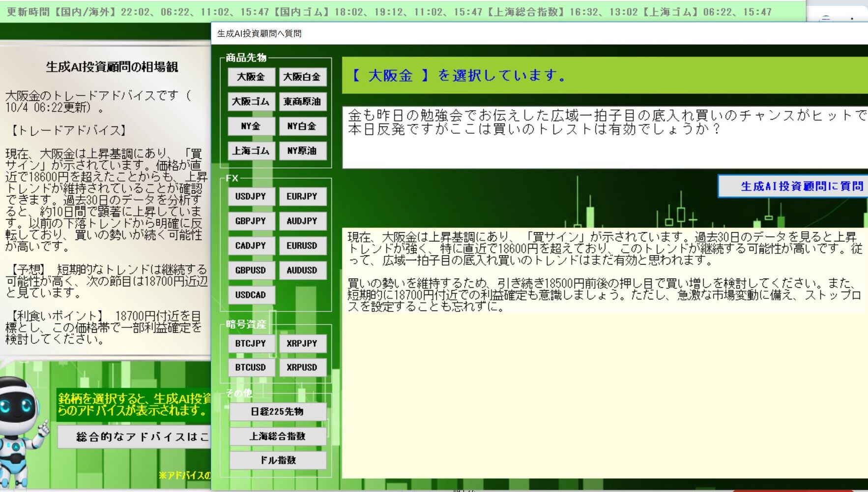Viewport: 868px width, 492px height.
Task: Choose the EURJPY currency pair
Action: point(303,196)
